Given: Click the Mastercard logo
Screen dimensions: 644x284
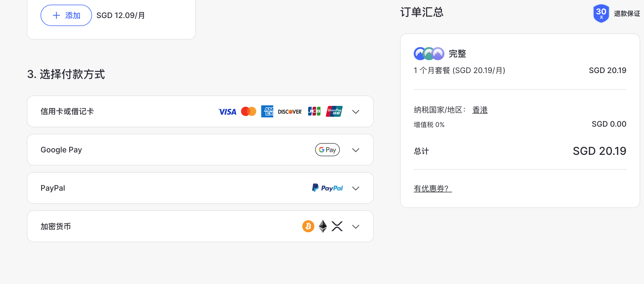Looking at the screenshot, I should coord(249,111).
